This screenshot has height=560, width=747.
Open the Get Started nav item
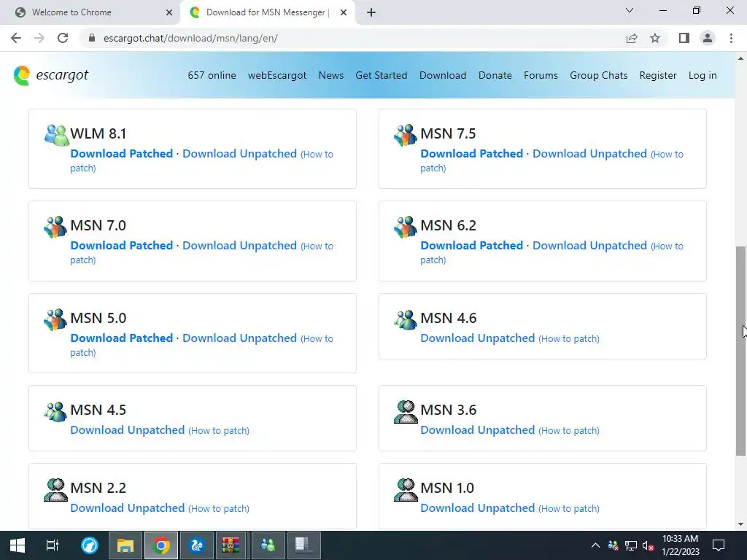tap(381, 75)
